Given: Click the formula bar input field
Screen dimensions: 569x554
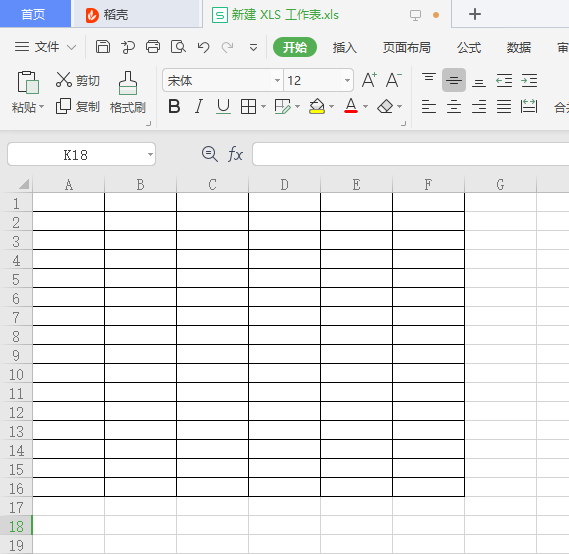Looking at the screenshot, I should [x=410, y=154].
